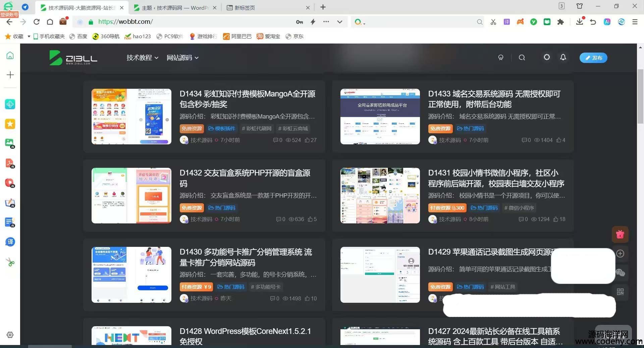Open the browser extensions puzzle icon

560,22
